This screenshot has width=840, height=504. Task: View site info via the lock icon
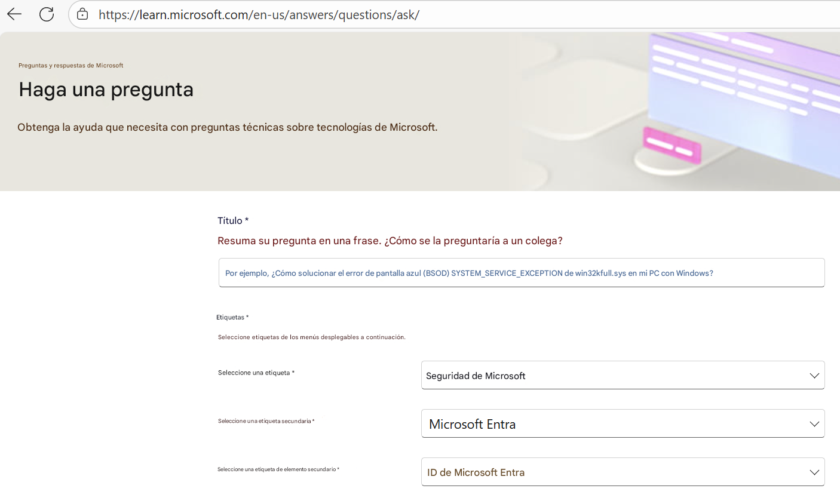(x=82, y=14)
